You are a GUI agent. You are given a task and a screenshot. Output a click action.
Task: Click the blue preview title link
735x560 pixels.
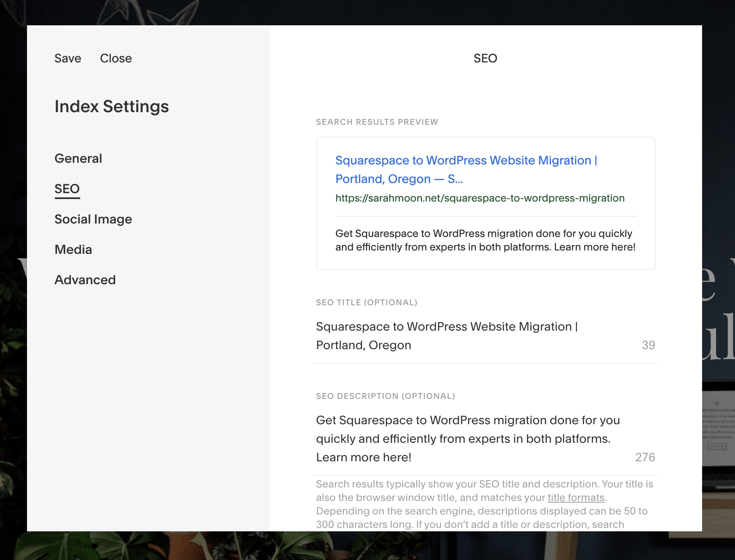pos(466,170)
